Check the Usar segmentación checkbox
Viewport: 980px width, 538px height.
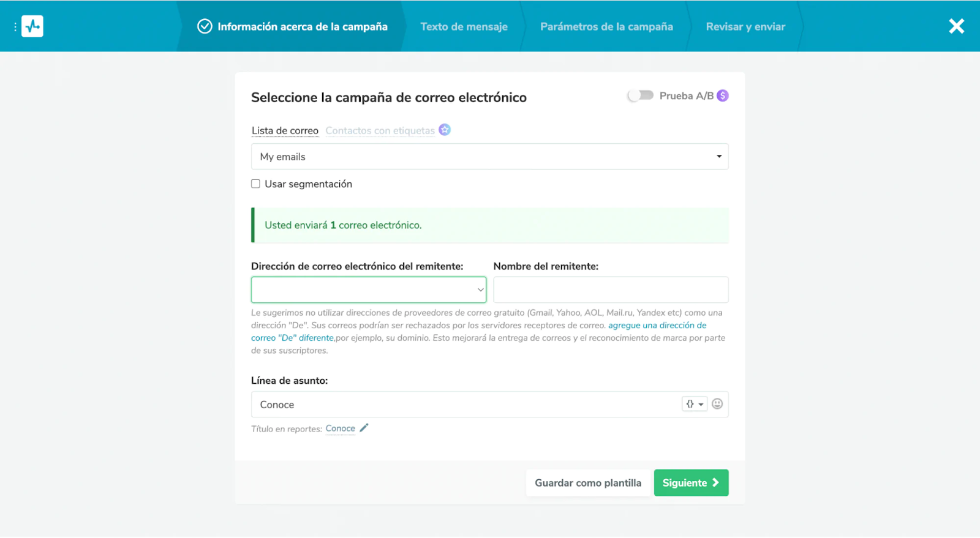256,184
